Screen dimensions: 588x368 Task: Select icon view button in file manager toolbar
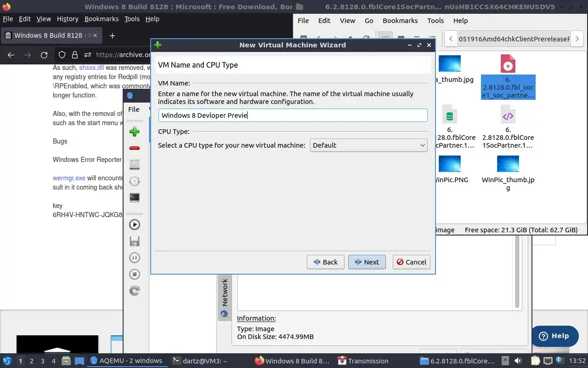(385, 38)
